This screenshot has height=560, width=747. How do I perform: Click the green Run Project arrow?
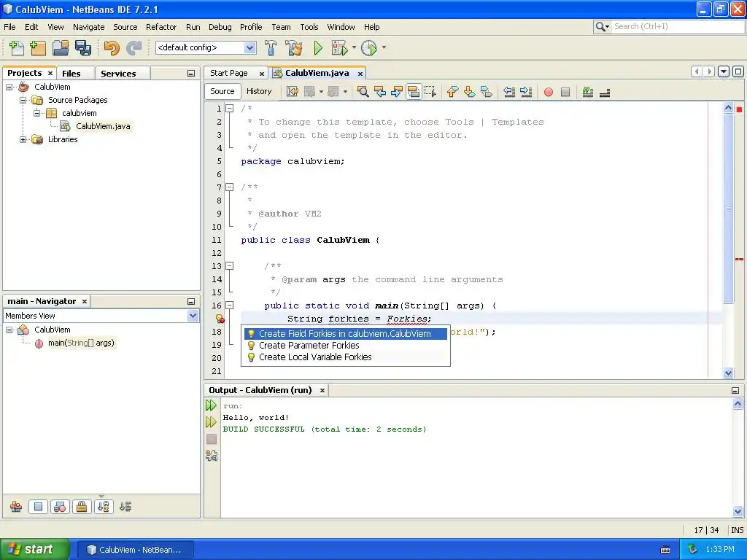tap(318, 47)
